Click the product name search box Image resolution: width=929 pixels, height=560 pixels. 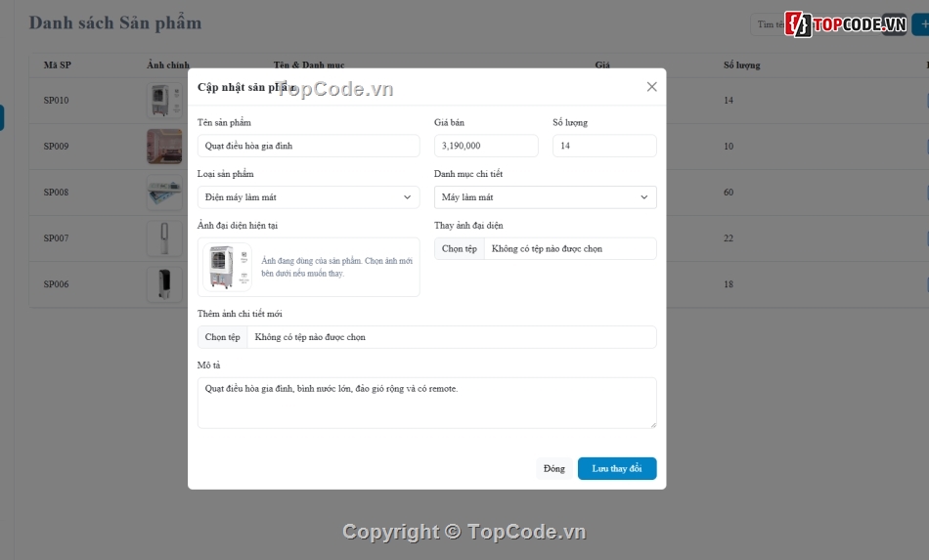769,24
